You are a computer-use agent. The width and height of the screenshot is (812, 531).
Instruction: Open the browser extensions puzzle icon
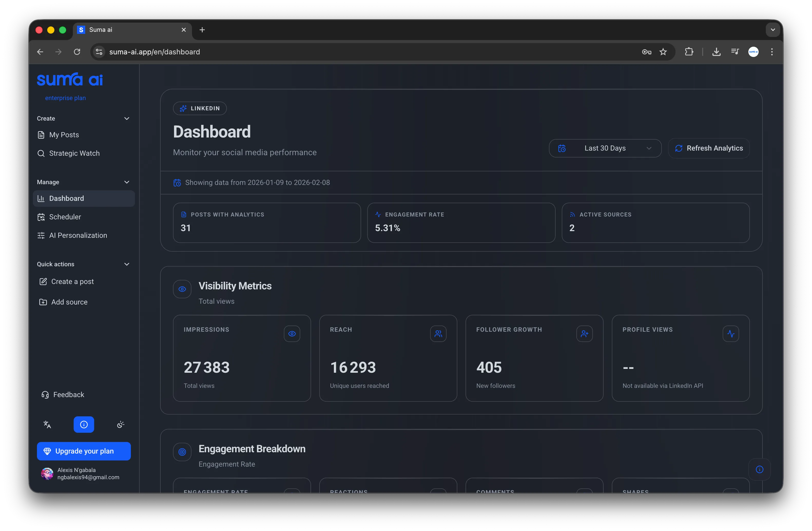point(689,52)
